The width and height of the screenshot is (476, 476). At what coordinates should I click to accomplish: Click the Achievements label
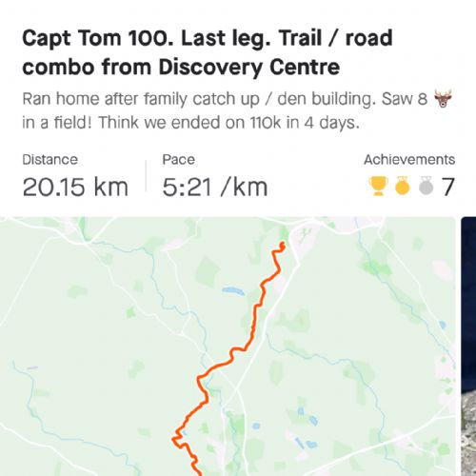click(x=409, y=160)
